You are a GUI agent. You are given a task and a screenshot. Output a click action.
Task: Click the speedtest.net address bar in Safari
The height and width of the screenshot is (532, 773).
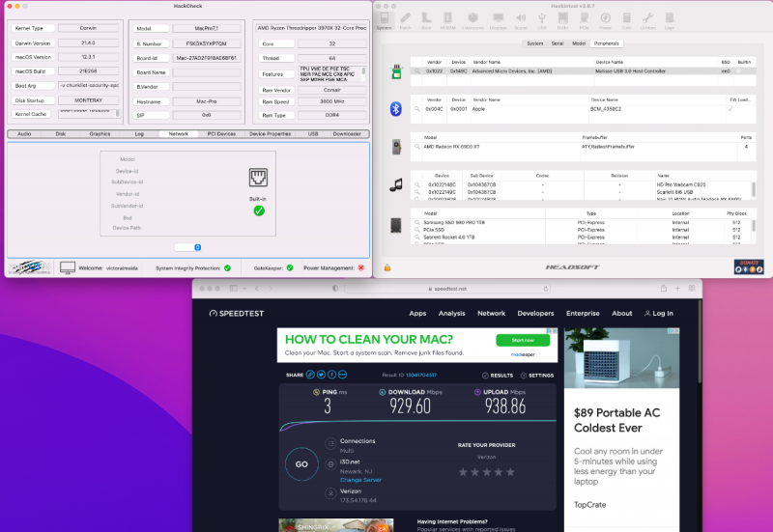coord(447,289)
